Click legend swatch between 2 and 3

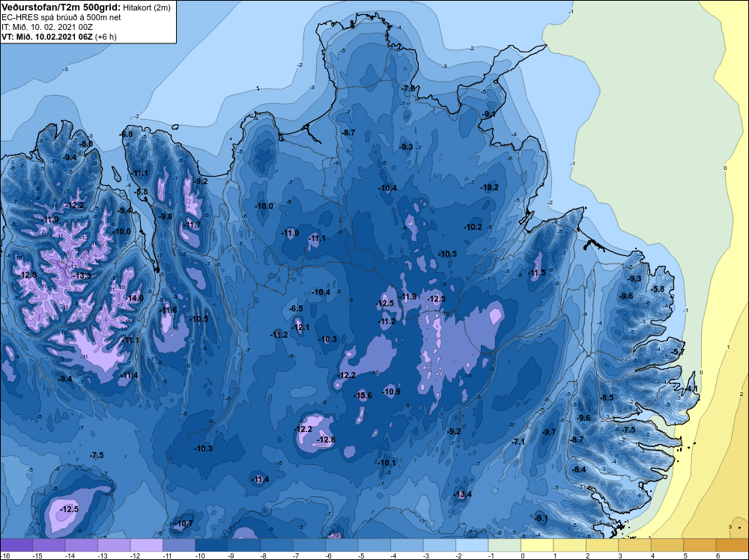point(602,545)
